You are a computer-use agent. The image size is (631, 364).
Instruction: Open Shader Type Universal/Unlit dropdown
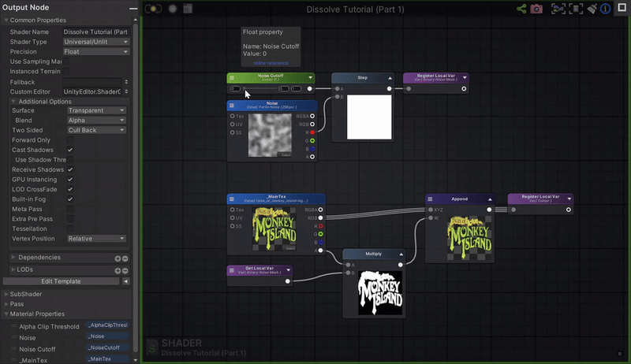pyautogui.click(x=96, y=42)
